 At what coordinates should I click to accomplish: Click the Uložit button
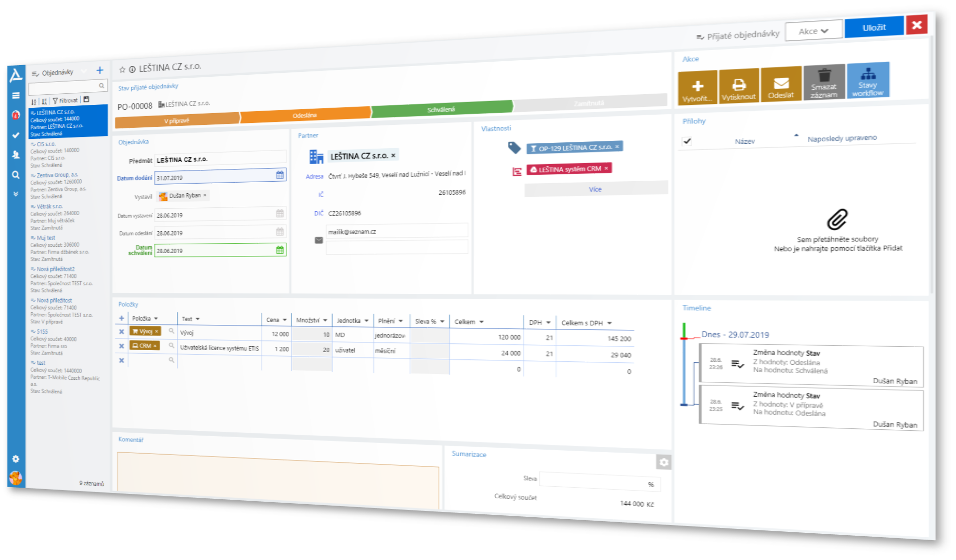[874, 27]
